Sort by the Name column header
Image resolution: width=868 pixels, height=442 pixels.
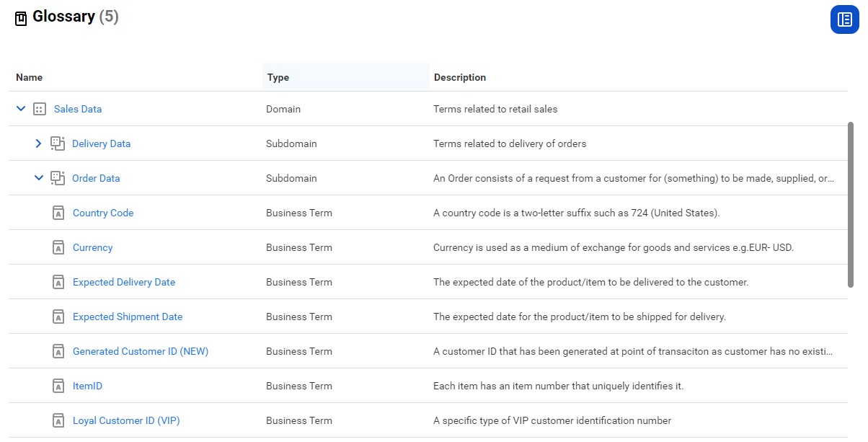click(30, 77)
